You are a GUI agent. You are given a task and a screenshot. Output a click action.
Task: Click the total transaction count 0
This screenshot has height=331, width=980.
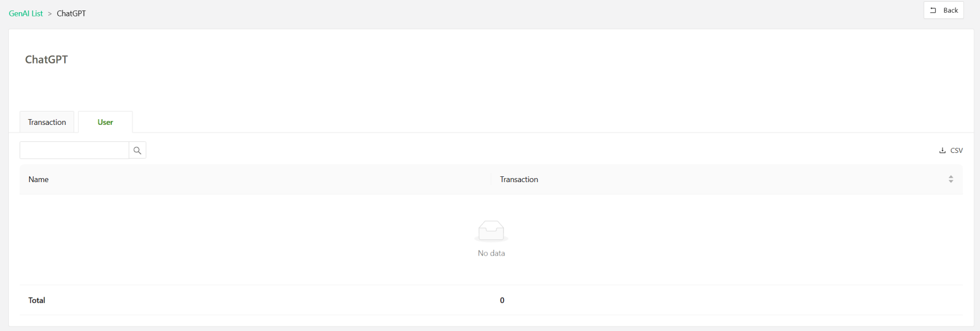[x=502, y=300]
